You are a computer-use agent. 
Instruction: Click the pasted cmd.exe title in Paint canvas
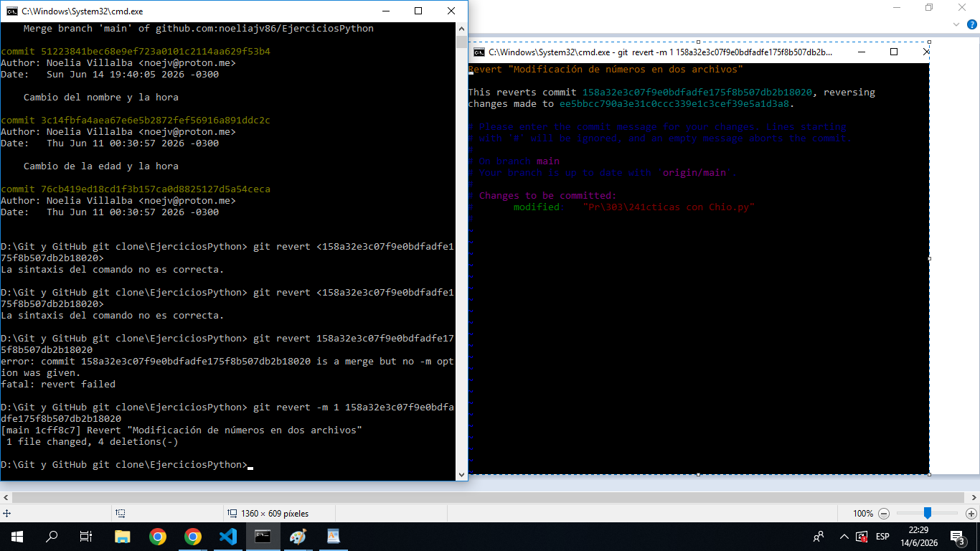(x=661, y=52)
